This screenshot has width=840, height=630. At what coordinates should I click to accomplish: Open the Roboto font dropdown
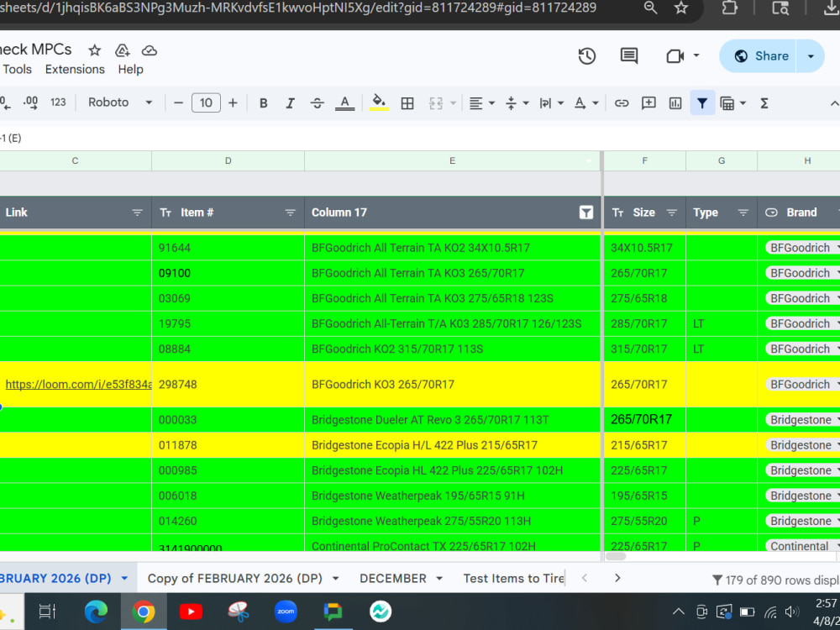click(120, 102)
